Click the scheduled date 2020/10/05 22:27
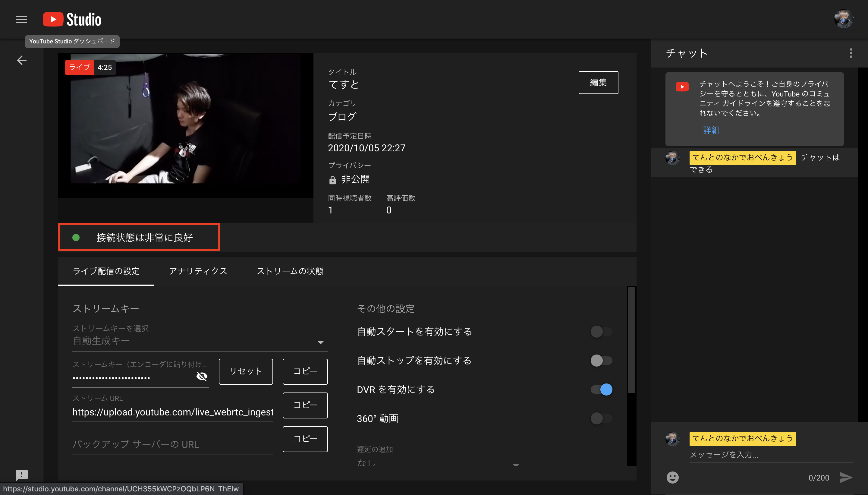The width and height of the screenshot is (868, 495). click(x=367, y=148)
